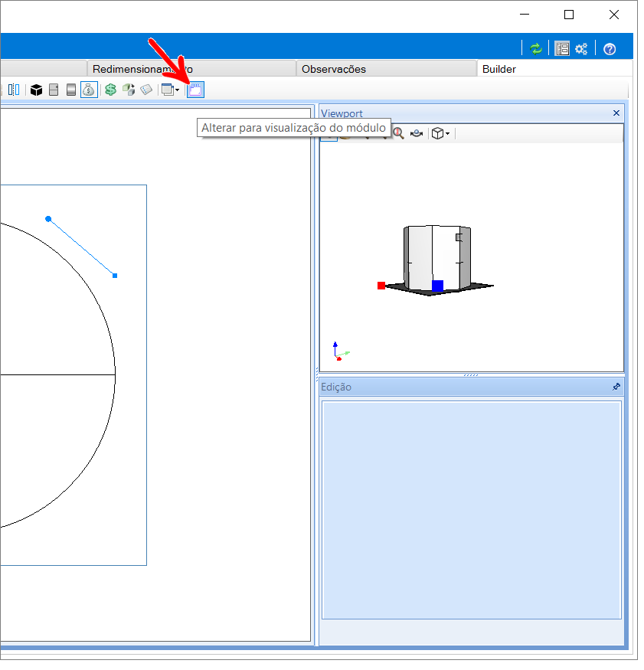Viewport: 644px width, 670px height.
Task: Click the green dollar sign icon
Action: click(112, 90)
